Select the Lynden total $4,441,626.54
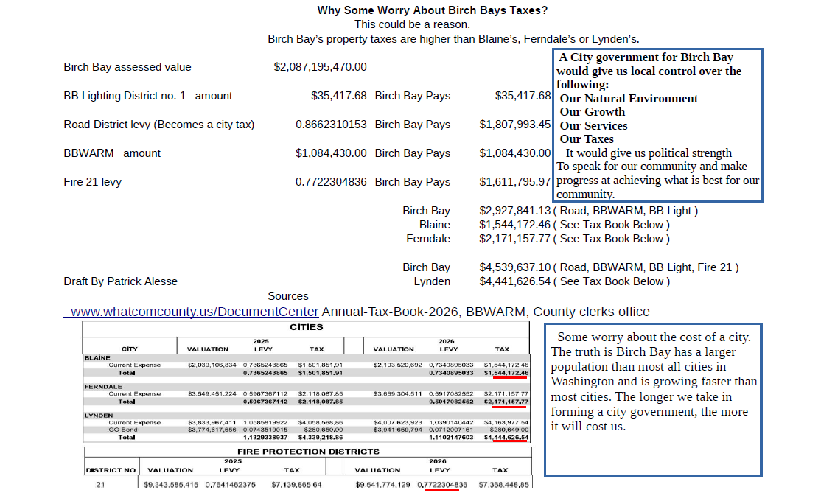 514,281
